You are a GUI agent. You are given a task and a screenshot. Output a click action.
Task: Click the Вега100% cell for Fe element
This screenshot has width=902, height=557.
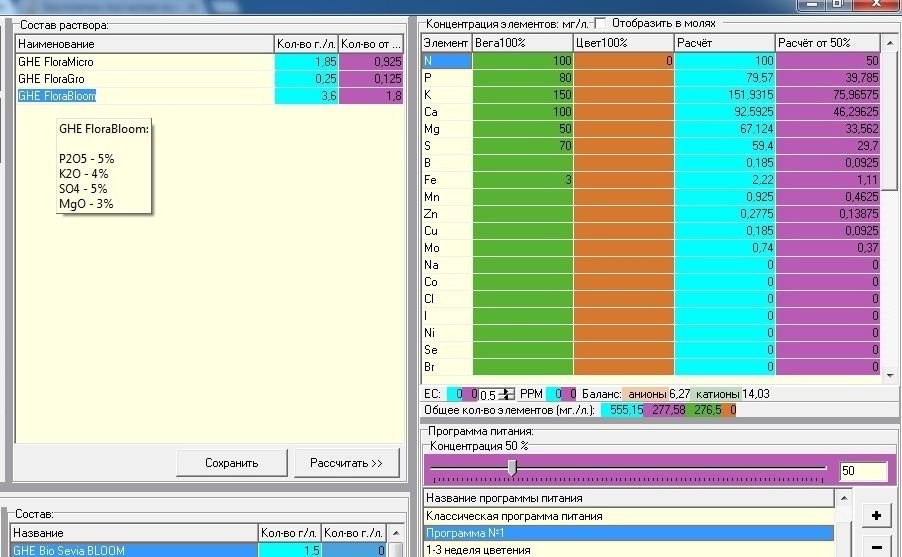pos(522,180)
